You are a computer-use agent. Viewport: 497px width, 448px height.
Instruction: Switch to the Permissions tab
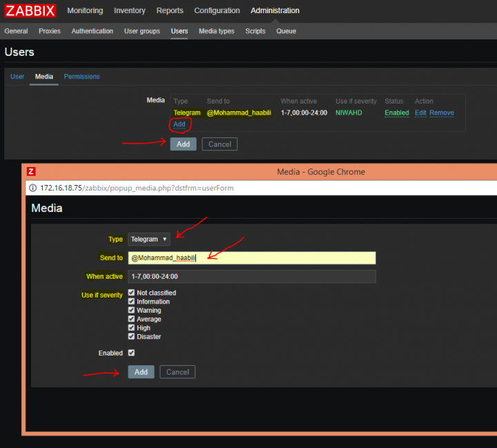[81, 77]
